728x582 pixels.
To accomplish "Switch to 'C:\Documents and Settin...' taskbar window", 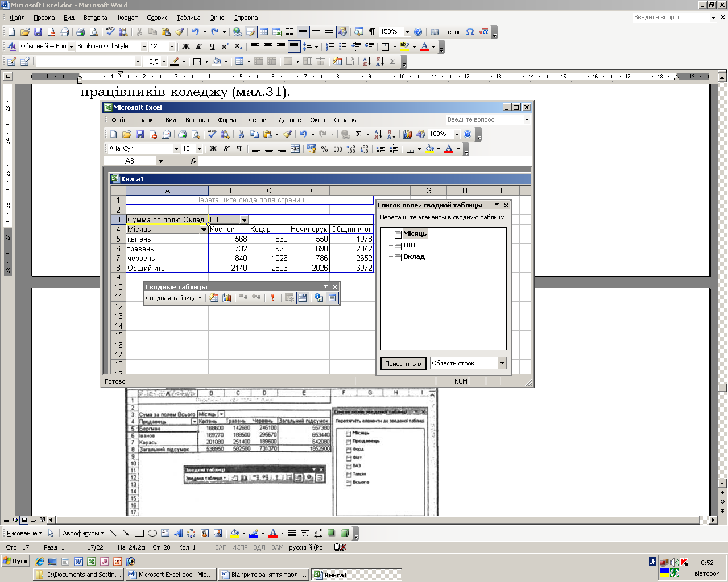I will (x=78, y=575).
